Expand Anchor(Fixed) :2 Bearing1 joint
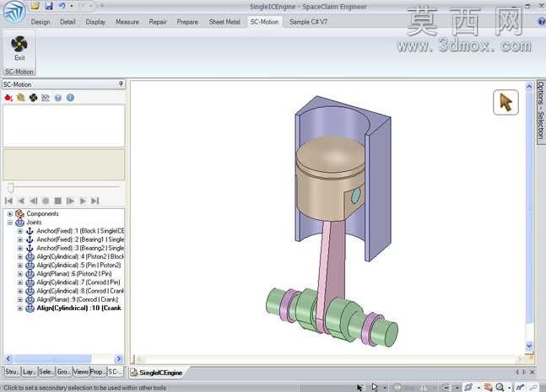Image resolution: width=546 pixels, height=392 pixels. [x=20, y=239]
